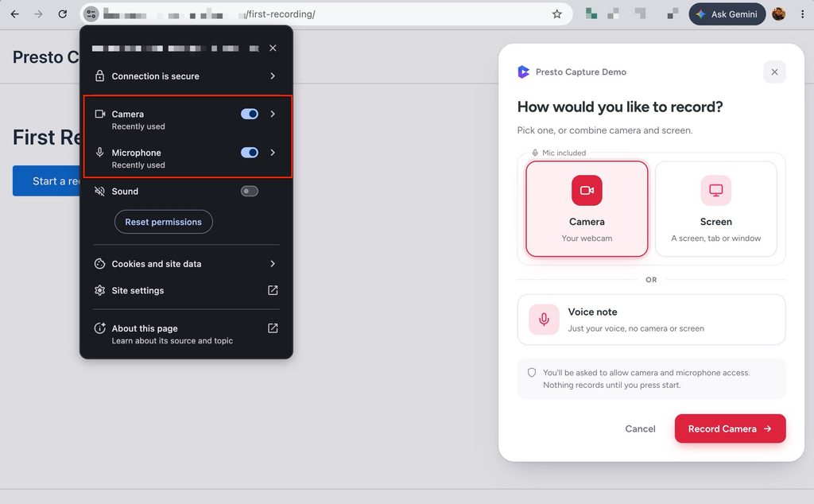
Task: Click the Record Camera button
Action: (x=730, y=428)
